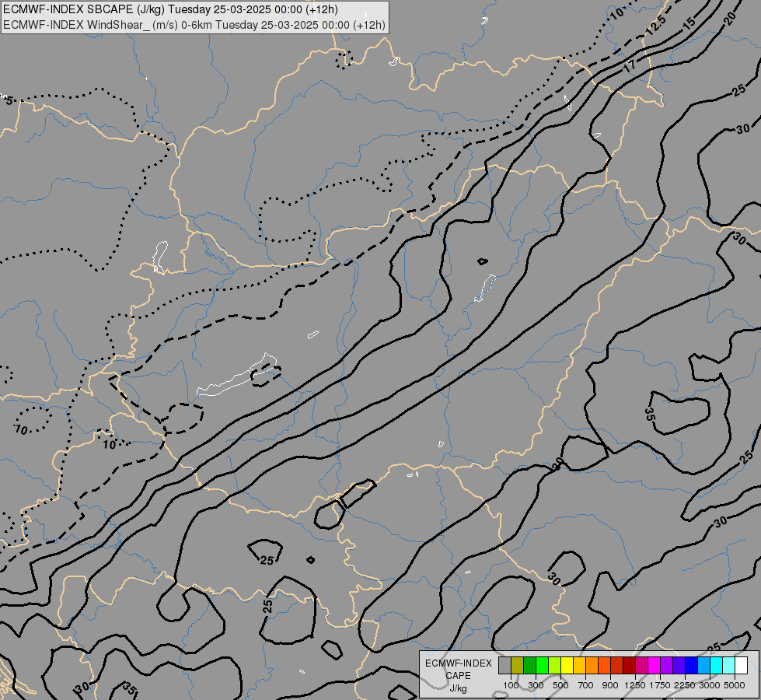Click the dark green legend swatch

point(529,665)
